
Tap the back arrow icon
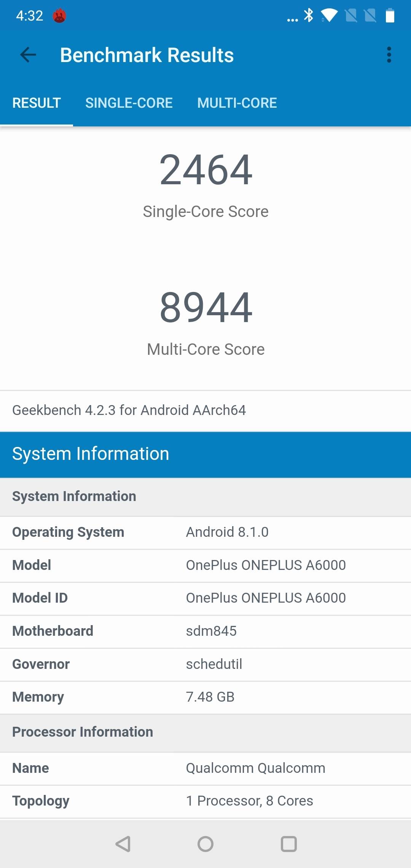pos(28,55)
